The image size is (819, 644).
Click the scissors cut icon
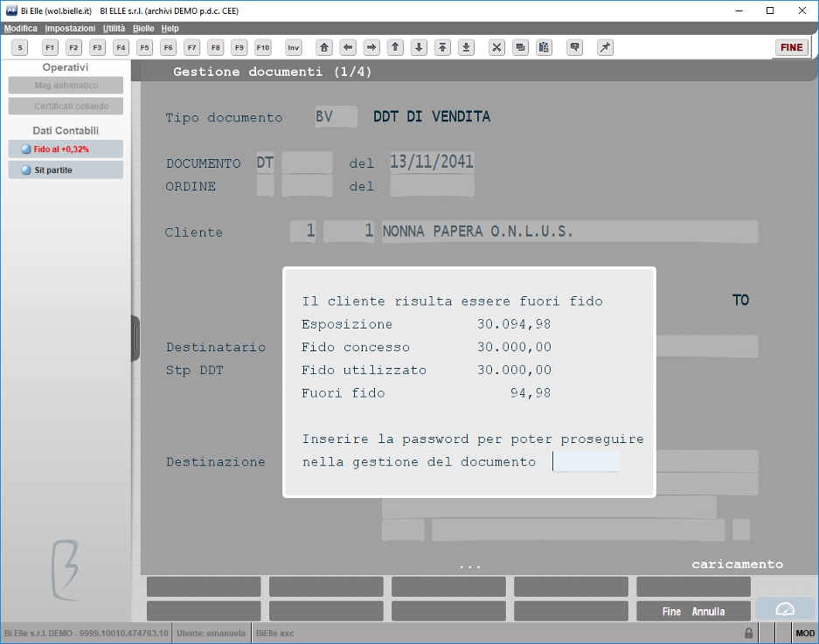496,47
